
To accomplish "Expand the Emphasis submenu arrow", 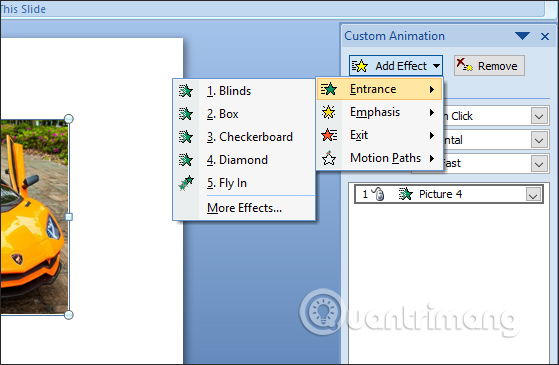I will click(432, 112).
